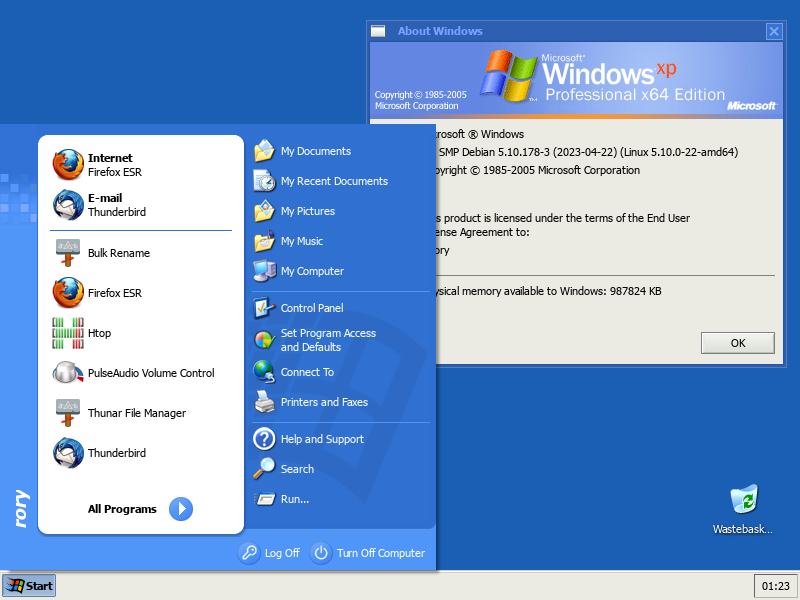800x600 pixels.
Task: Open Firefox ESR pinned Internet icon
Action: 68,164
